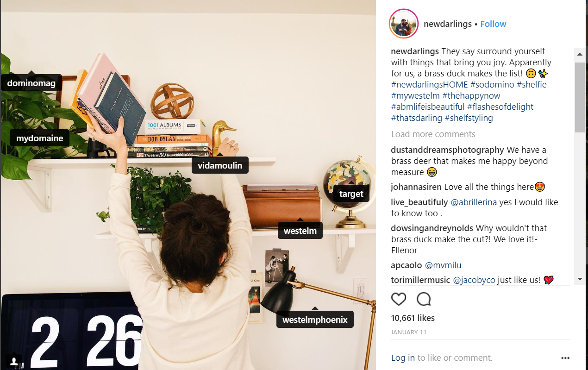Click the scrollbar down arrow
The width and height of the screenshot is (588, 370).
pyautogui.click(x=580, y=279)
